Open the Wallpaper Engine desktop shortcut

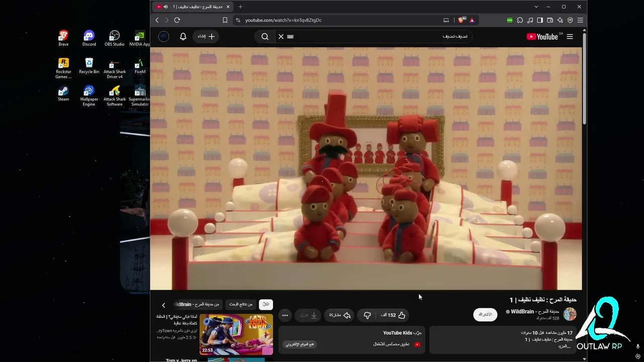(x=89, y=96)
